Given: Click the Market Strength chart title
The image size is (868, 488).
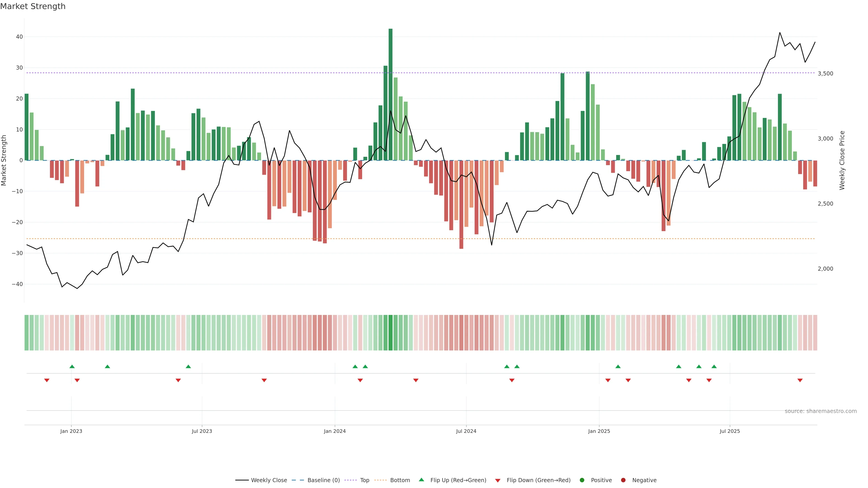Looking at the screenshot, I should [x=33, y=6].
